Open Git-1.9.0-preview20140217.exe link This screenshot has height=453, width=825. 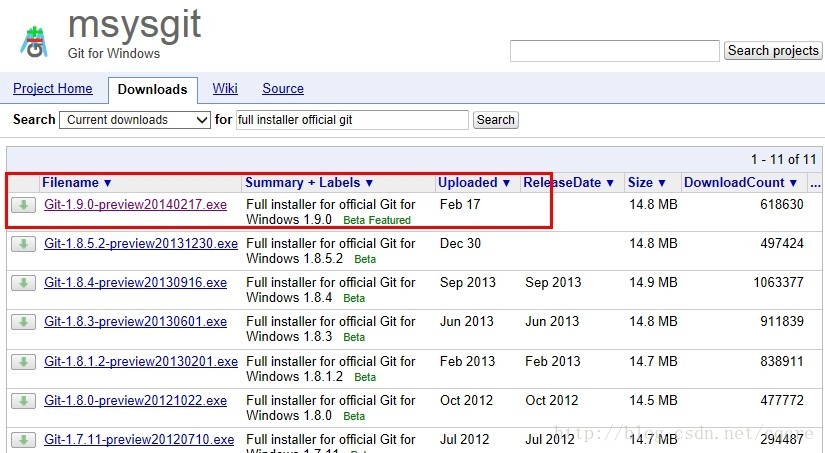tap(135, 205)
